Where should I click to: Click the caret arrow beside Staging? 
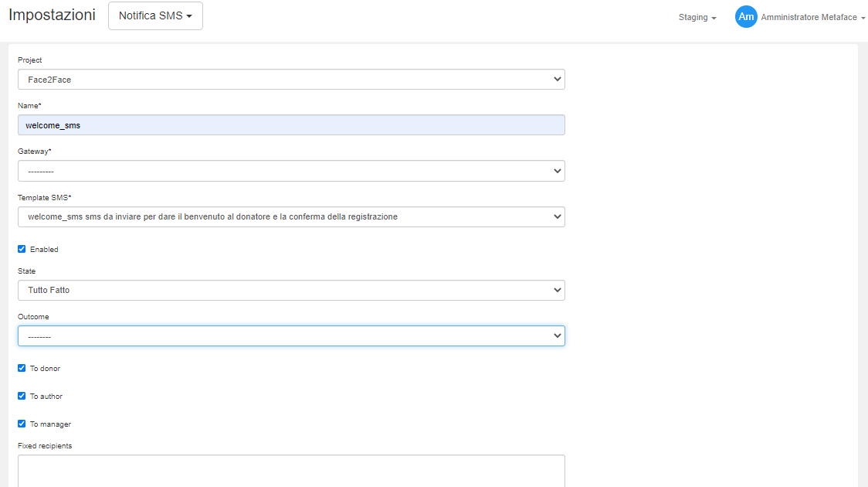tap(714, 18)
